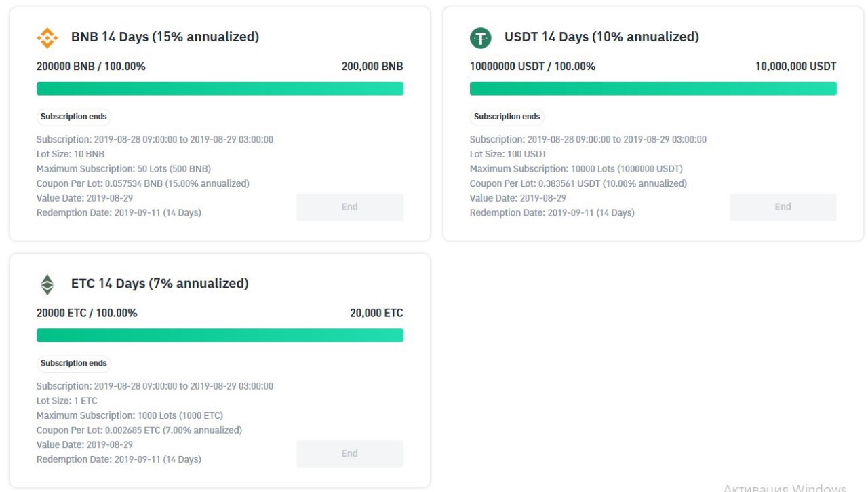Viewport: 868px width, 492px height.
Task: Select the USDT 14 Days title
Action: pyautogui.click(x=601, y=37)
